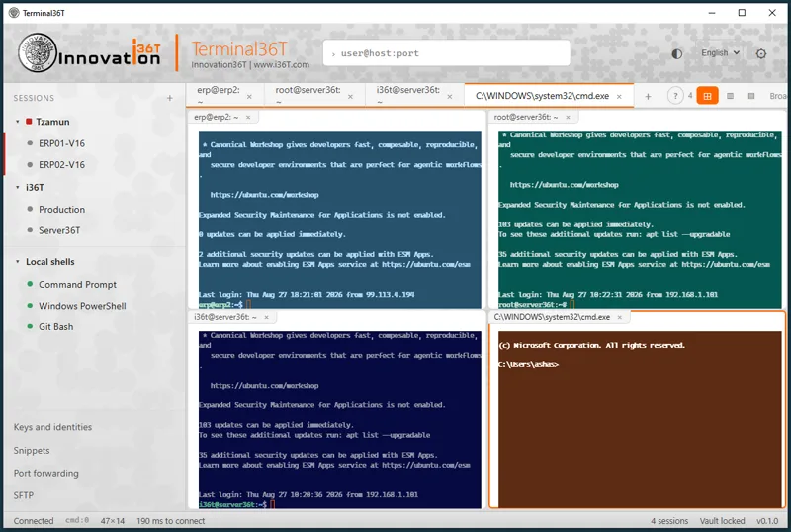Click the Tzamun group red square icon
Viewport: 791px width, 532px height.
29,122
